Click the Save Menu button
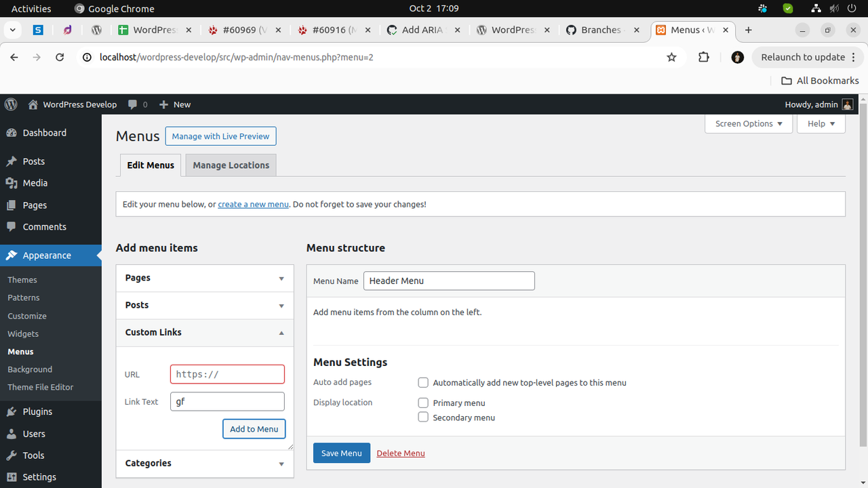Viewport: 868px width, 488px height. pos(342,453)
